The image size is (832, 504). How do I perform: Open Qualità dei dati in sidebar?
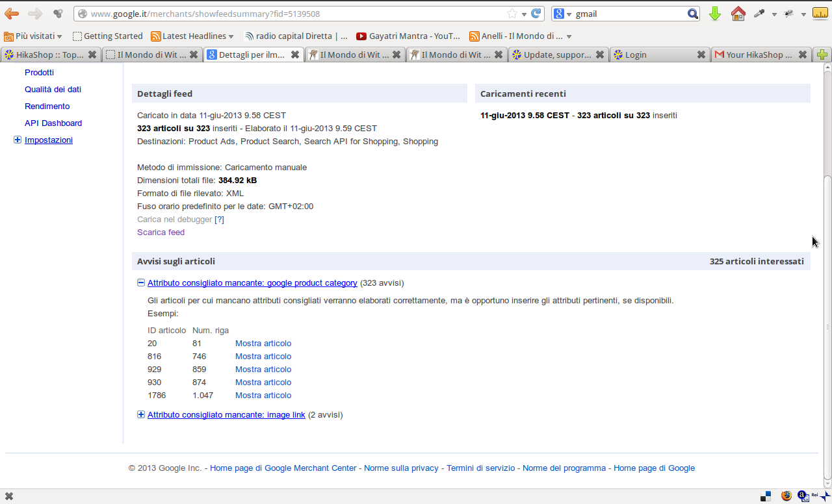(53, 89)
